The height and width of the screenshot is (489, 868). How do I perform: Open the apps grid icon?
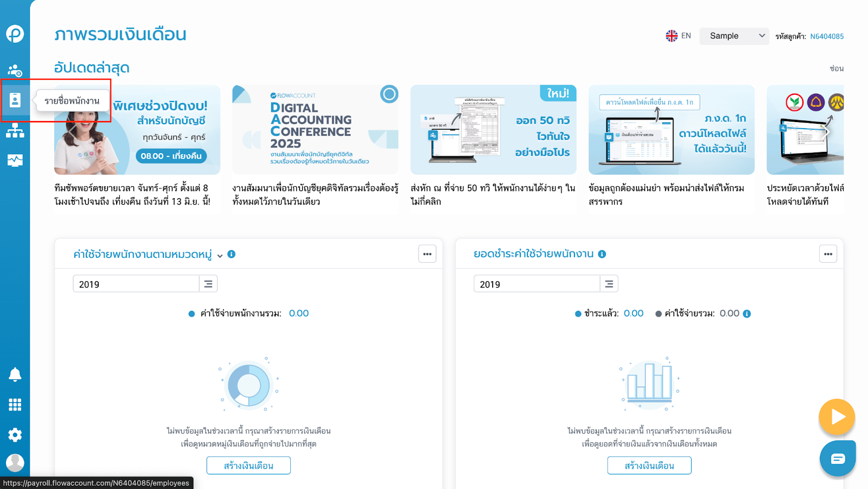point(15,405)
